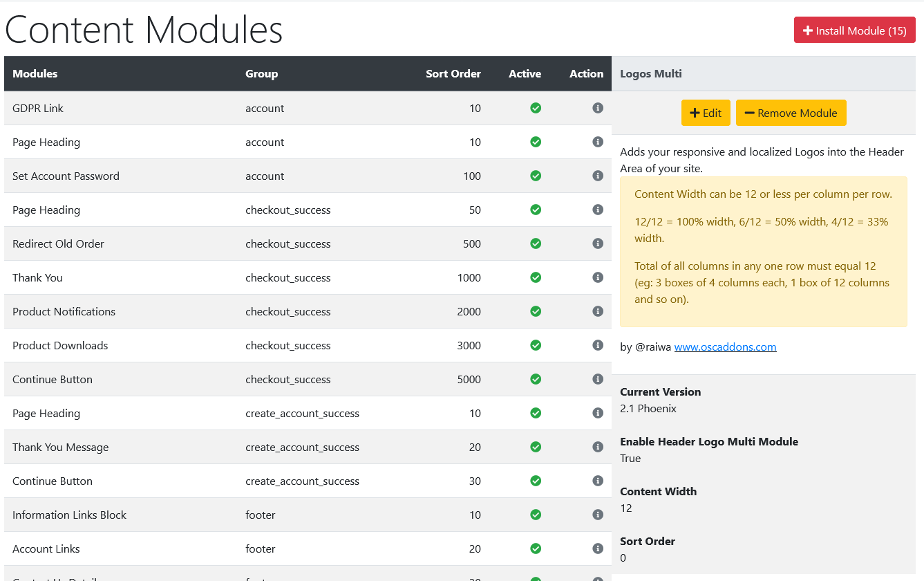
Task: Open info for the GDPR Link module
Action: 598,108
